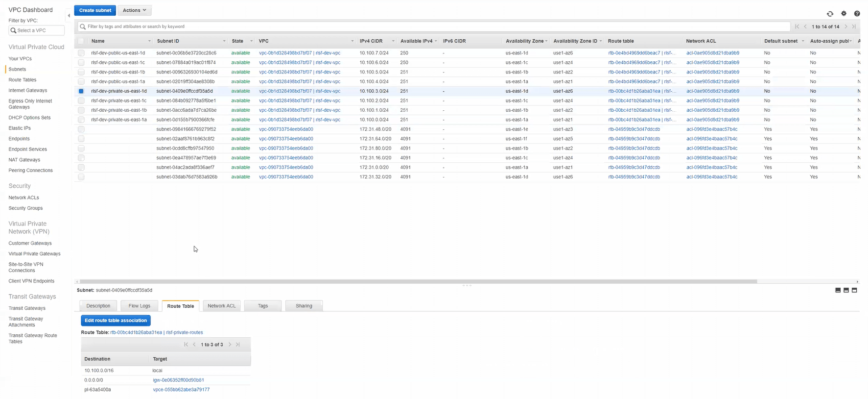Screen dimensions: 868x399
Task: Minimize the details pane to the bottom
Action: click(838, 290)
